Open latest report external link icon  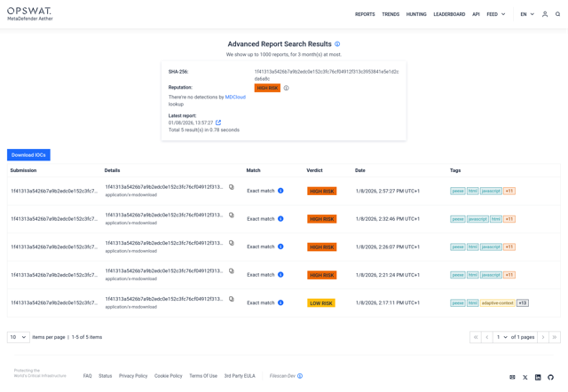[218, 122]
